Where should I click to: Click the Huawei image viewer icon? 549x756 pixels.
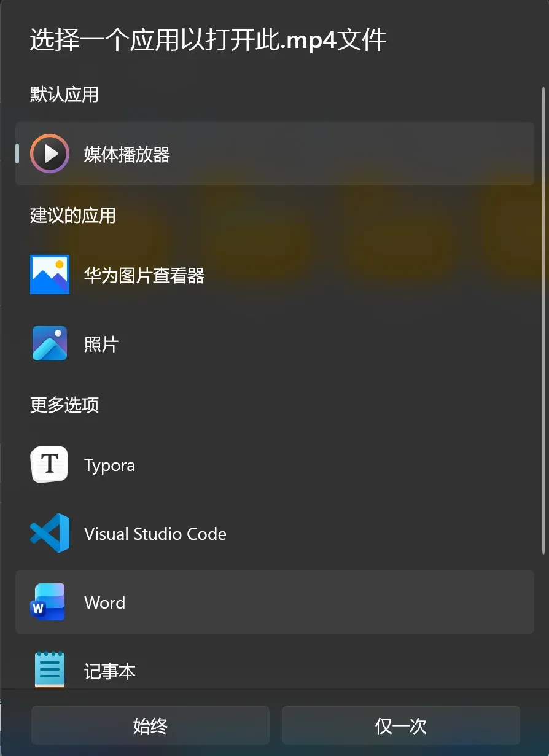[49, 275]
